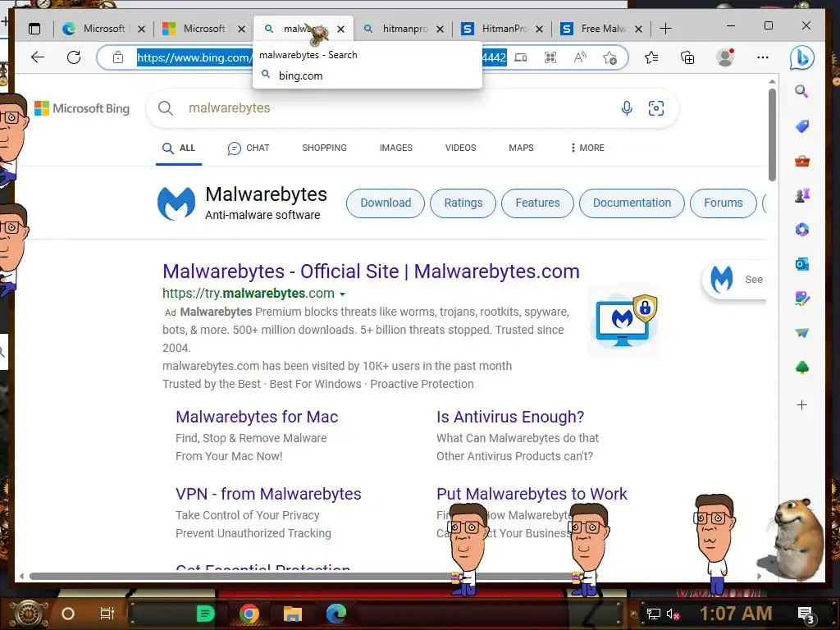
Task: Select the ALL results tab
Action: 179,148
